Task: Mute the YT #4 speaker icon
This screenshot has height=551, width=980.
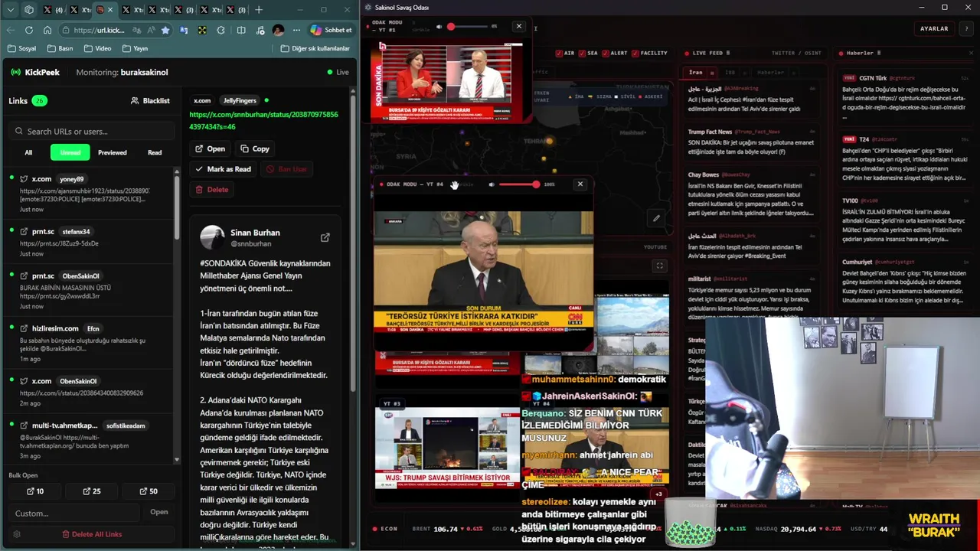Action: [x=492, y=184]
